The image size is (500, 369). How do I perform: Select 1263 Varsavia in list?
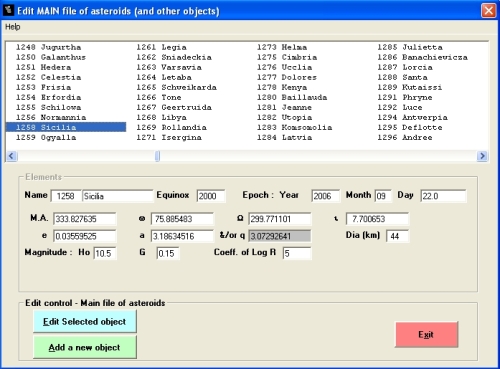point(169,67)
